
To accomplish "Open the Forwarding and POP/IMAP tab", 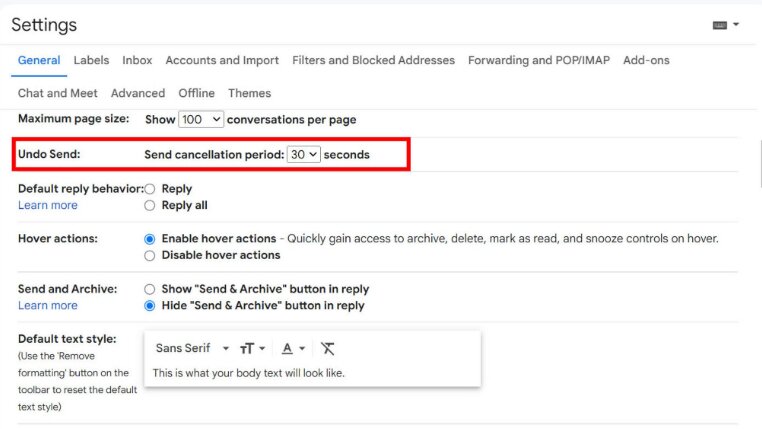I will click(539, 60).
